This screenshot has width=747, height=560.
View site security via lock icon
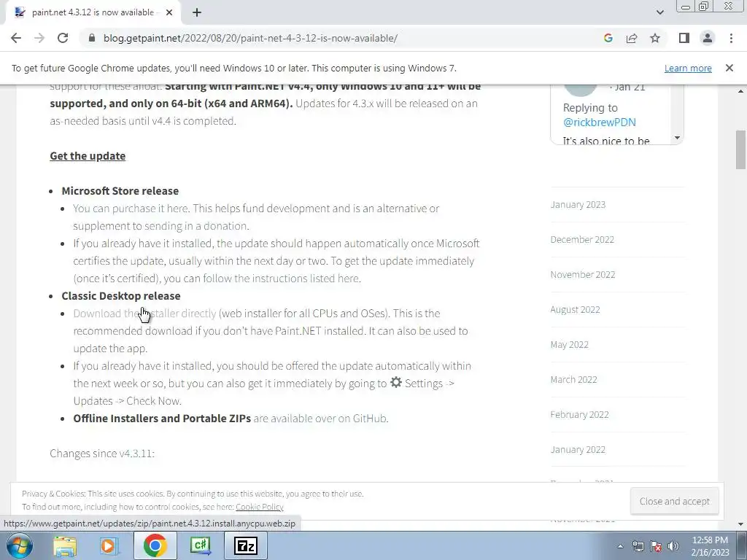[92, 38]
